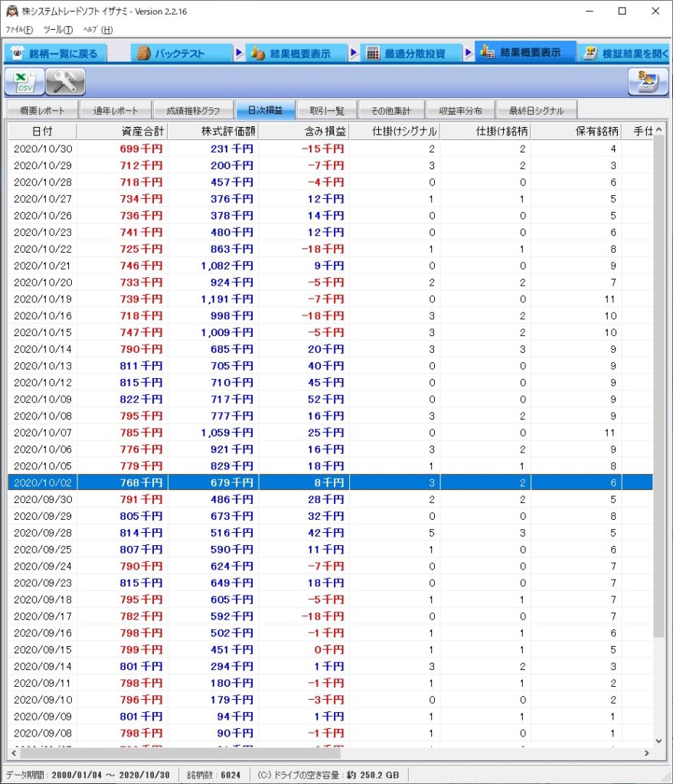Open the 取引一覧 tab
673x784 pixels.
[x=327, y=110]
